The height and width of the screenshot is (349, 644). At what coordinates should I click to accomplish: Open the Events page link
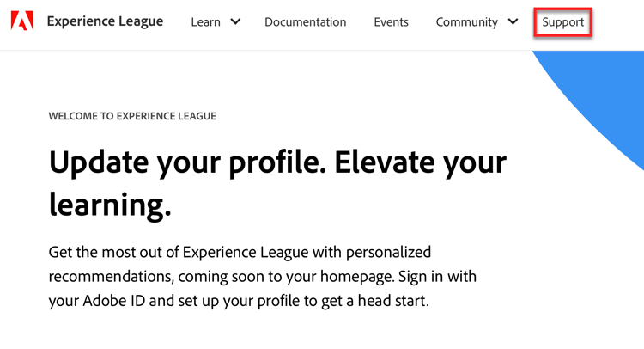click(391, 22)
